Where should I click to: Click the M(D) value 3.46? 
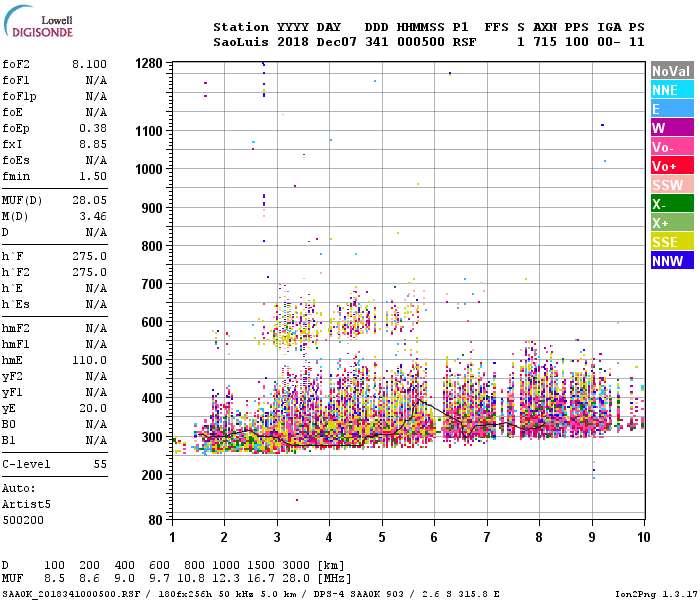[93, 216]
